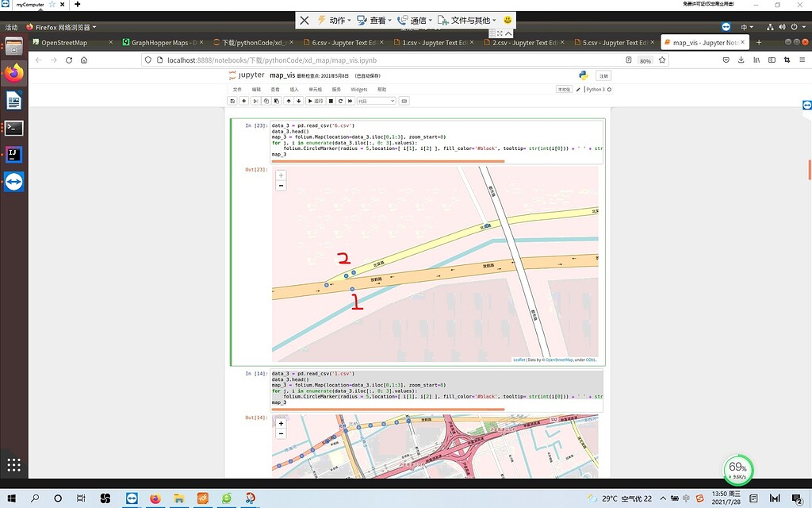
Task: Open the Firefox application menu hamburger icon
Action: click(x=802, y=60)
